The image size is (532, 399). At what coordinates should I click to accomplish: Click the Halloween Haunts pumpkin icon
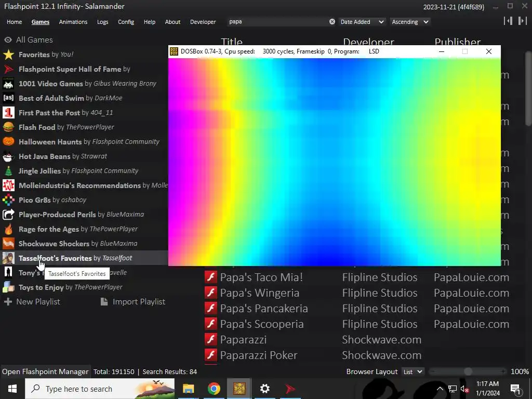(8, 142)
